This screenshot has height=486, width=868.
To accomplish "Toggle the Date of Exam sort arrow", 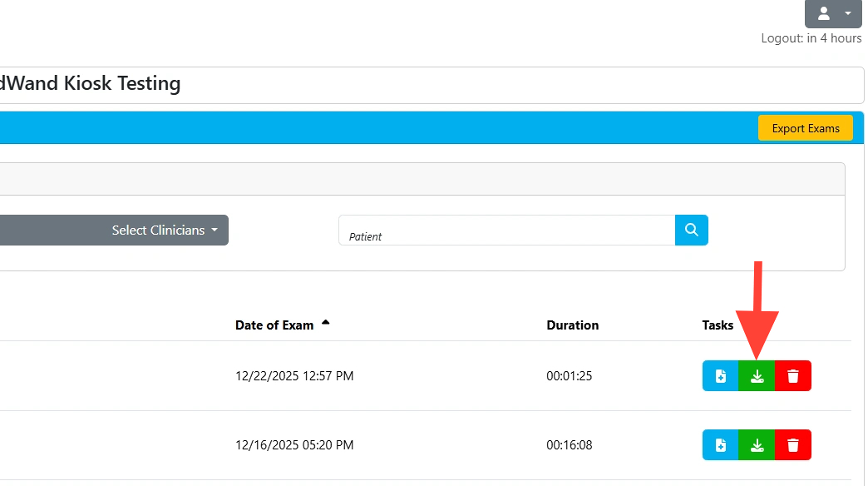I will coord(325,323).
